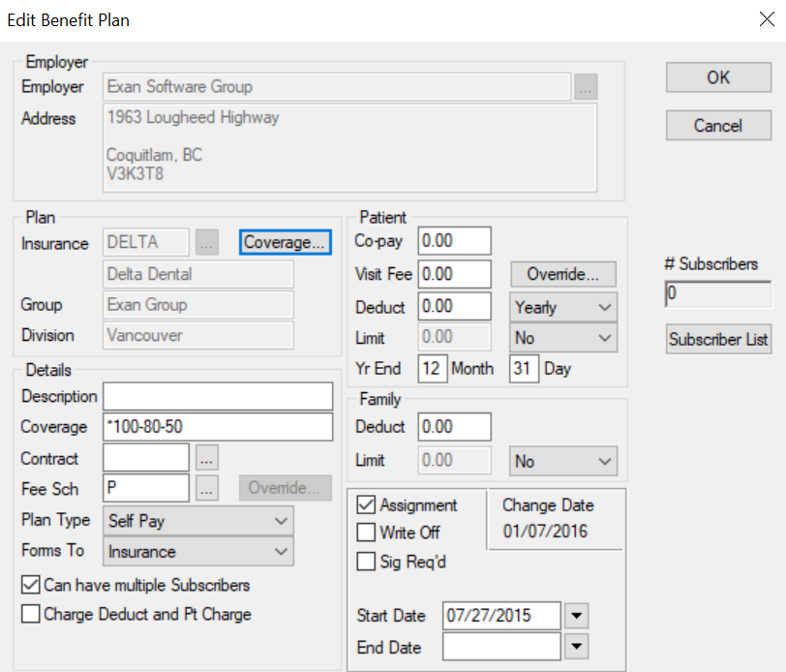Check Charge Deduct and Pt Charge option
Viewport: 786px width, 672px height.
coord(31,614)
